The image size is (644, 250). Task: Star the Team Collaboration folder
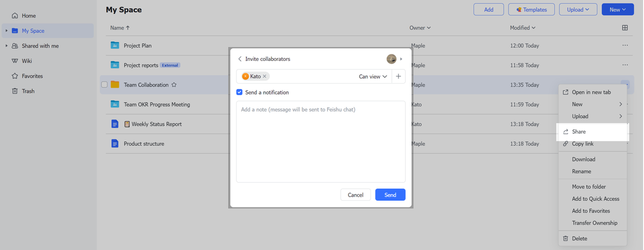[x=174, y=85]
